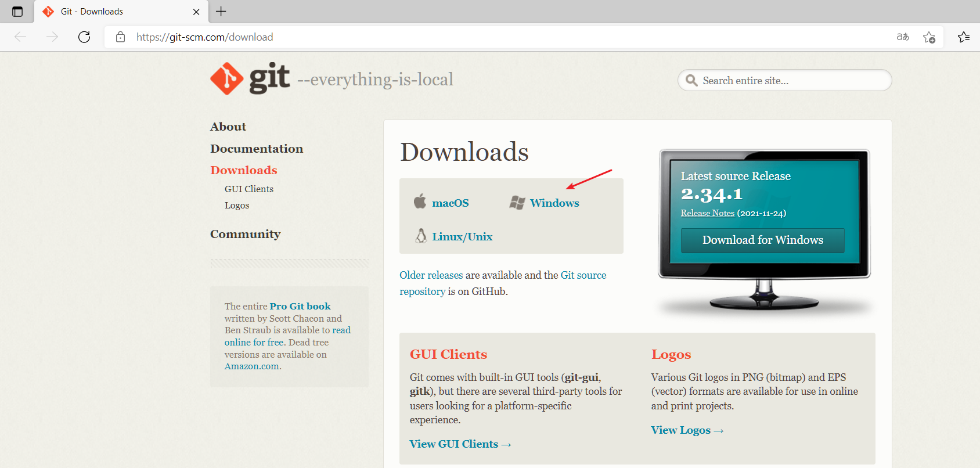The image size is (980, 468).
Task: Open the Release Notes link
Action: pyautogui.click(x=708, y=213)
